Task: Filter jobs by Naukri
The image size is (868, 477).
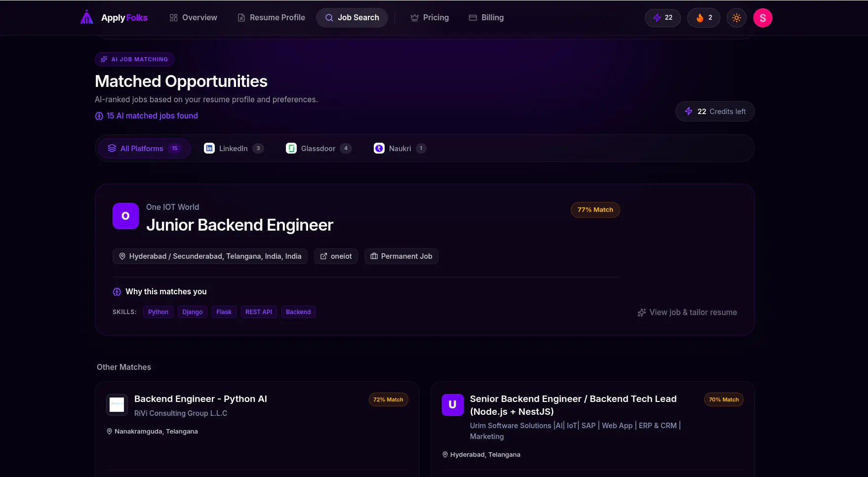Action: click(x=400, y=148)
